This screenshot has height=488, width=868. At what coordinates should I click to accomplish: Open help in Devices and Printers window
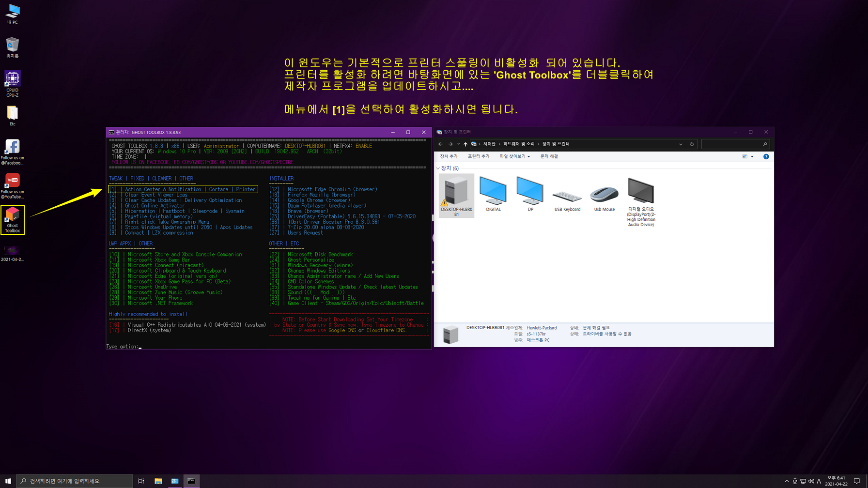click(x=766, y=156)
